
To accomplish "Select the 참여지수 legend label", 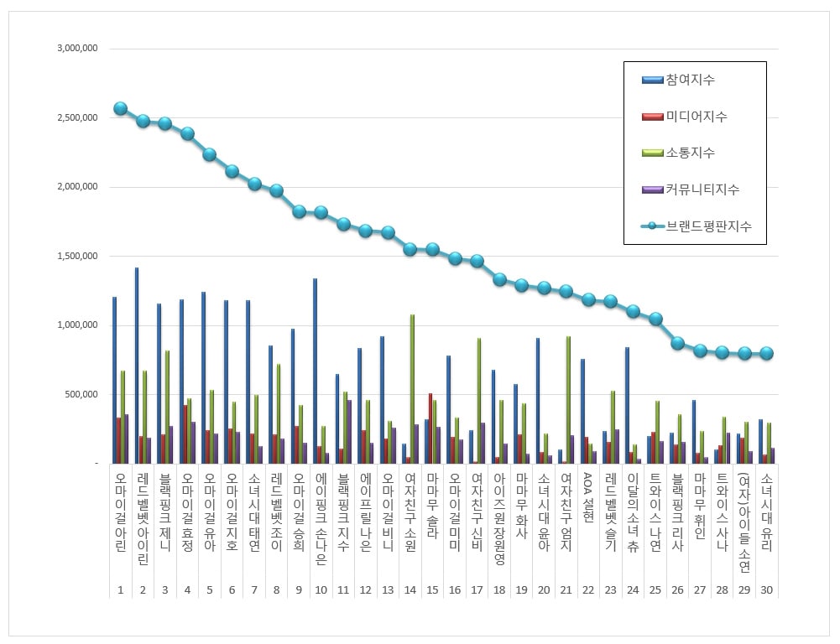I will click(691, 80).
